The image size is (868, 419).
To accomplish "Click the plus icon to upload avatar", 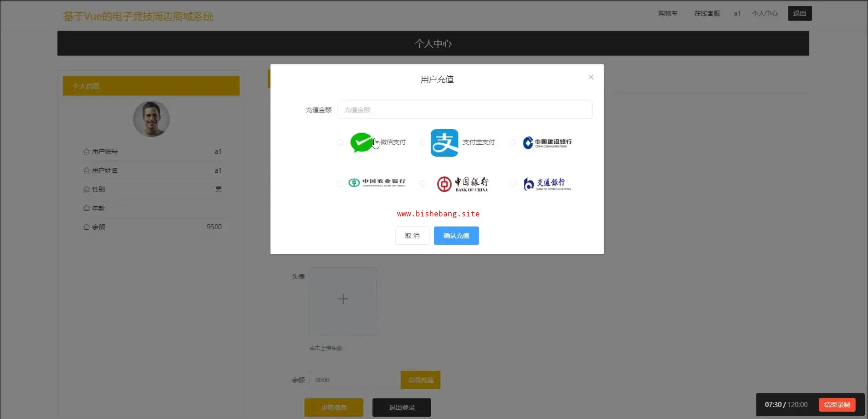I will [343, 300].
